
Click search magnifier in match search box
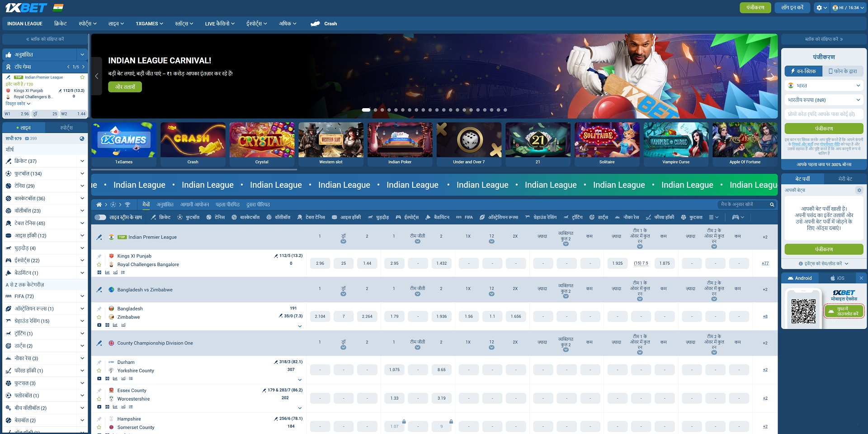[772, 205]
